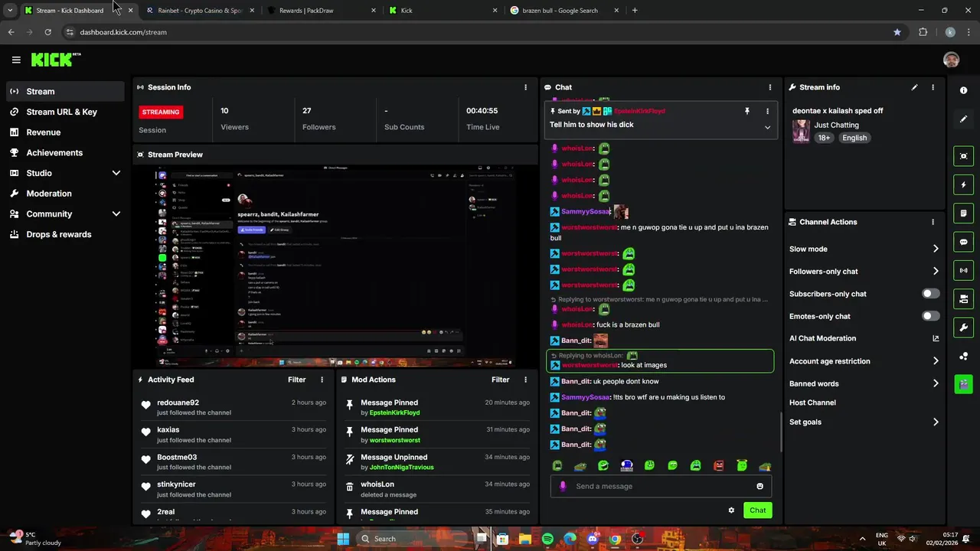Click the green clapperboard icon in right sidebar
Image resolution: width=980 pixels, height=551 pixels.
(x=963, y=383)
